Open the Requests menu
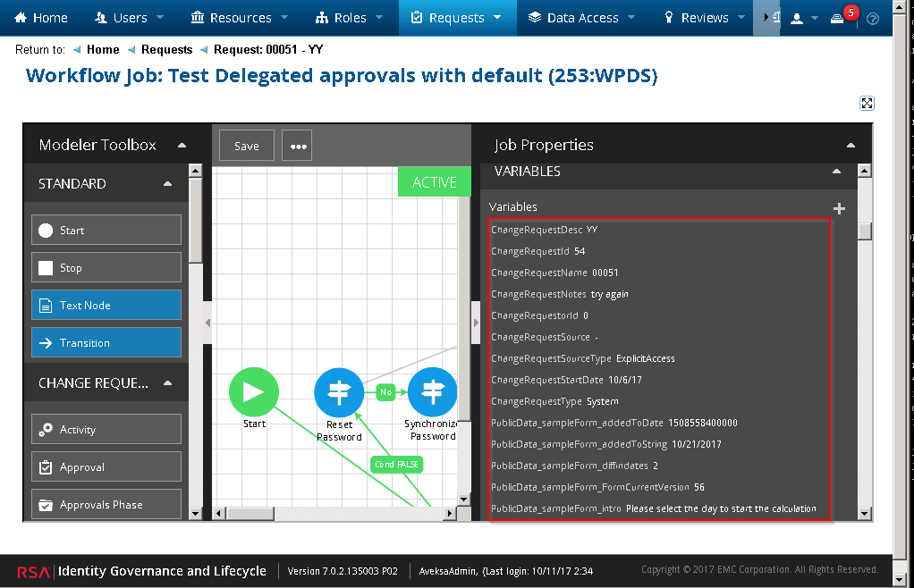The image size is (914, 588). click(x=457, y=18)
